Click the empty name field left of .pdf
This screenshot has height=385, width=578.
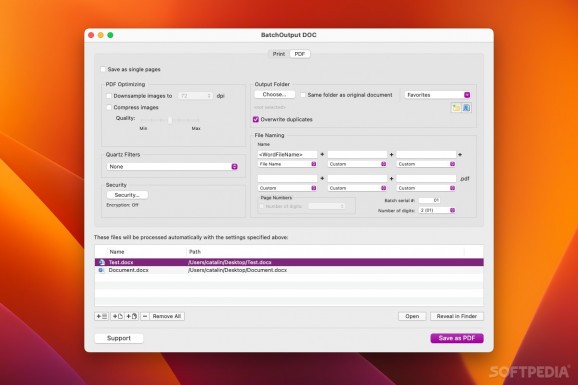[x=426, y=178]
